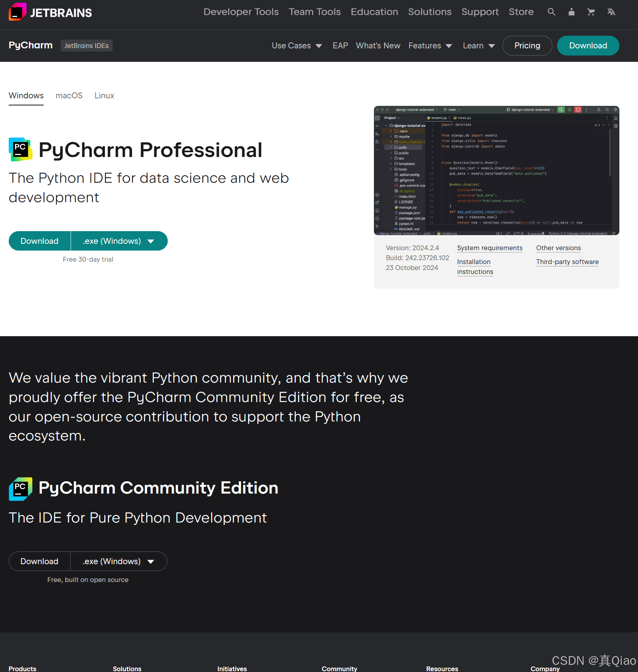Open the Developer Tools menu
The width and height of the screenshot is (638, 672).
[241, 12]
